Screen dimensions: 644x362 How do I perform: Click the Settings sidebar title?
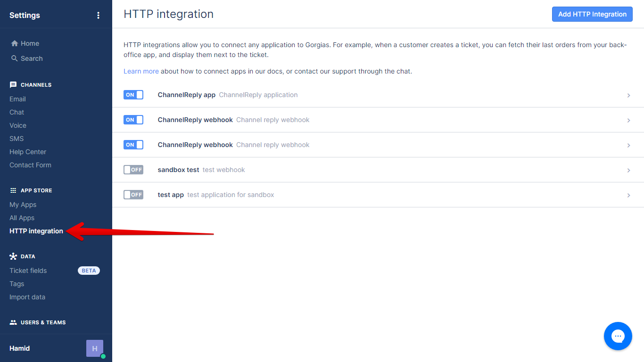(x=25, y=15)
